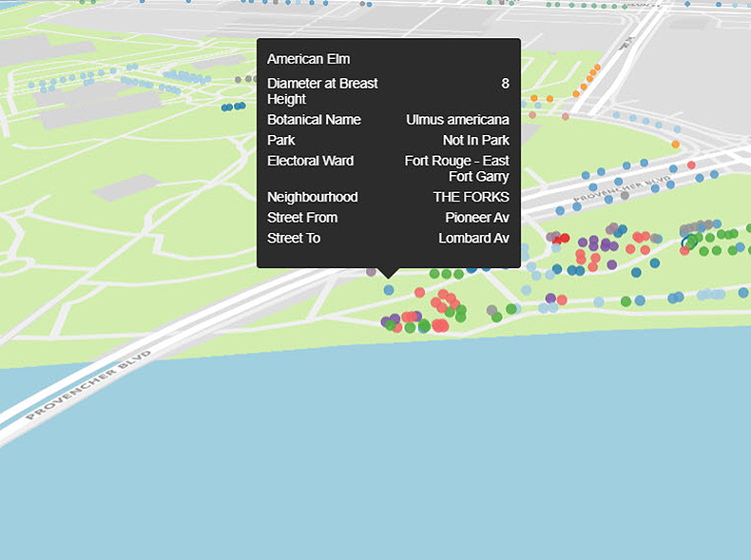The height and width of the screenshot is (560, 751).
Task: Click the blue tree dot beneath the tooltip pointer
Action: pos(389,289)
